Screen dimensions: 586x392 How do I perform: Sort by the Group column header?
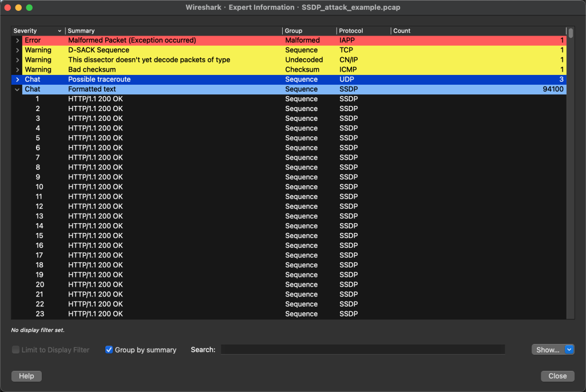pos(309,31)
